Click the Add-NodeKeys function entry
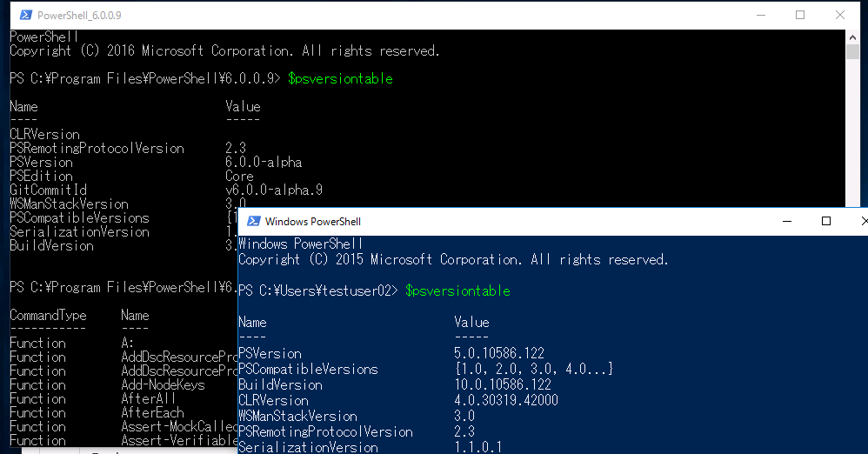This screenshot has height=454, width=868. (x=163, y=384)
